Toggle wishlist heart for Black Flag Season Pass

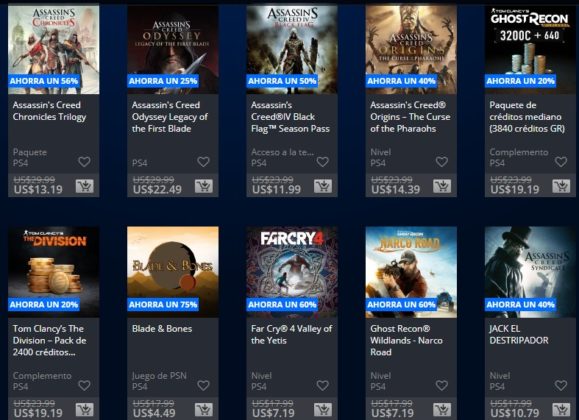click(x=323, y=161)
